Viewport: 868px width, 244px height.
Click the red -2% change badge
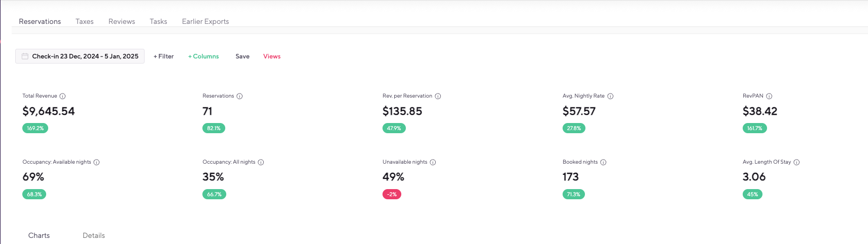tap(392, 194)
